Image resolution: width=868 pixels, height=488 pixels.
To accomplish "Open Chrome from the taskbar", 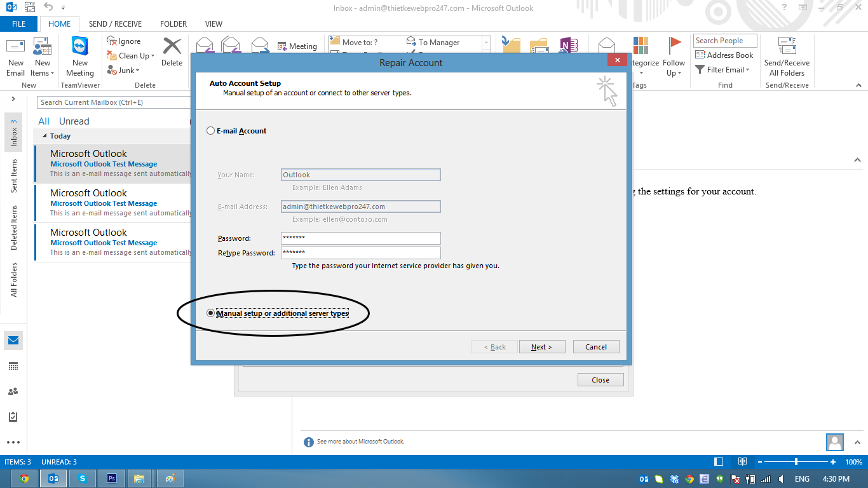I will [24, 478].
